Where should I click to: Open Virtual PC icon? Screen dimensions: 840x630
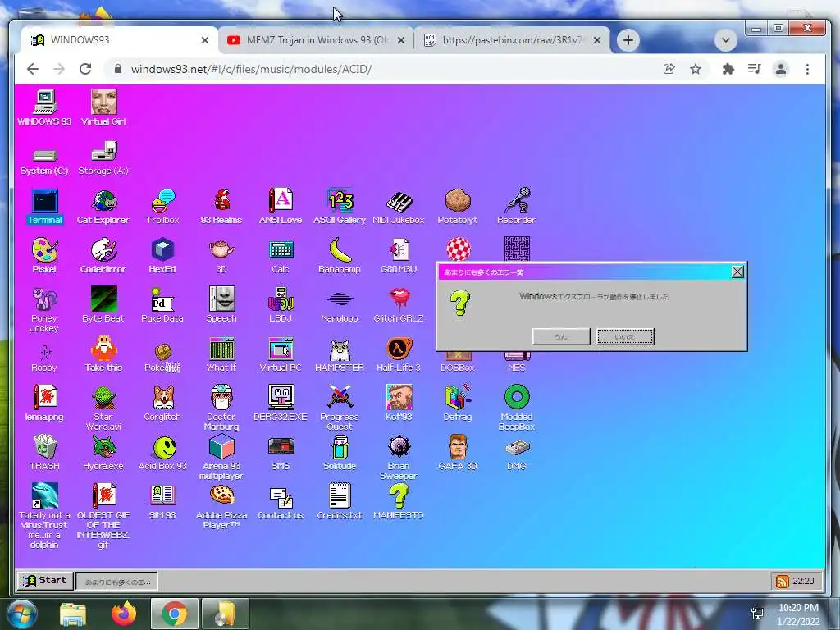[281, 354]
